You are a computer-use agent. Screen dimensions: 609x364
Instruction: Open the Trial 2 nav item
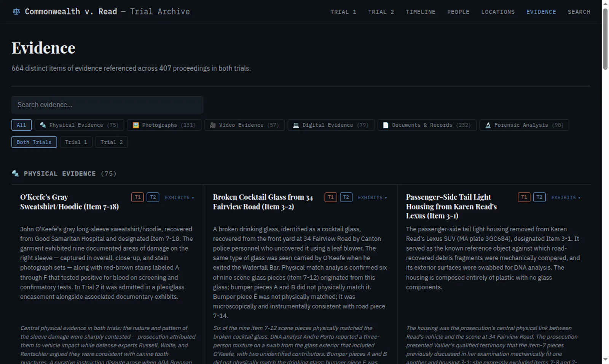(381, 12)
